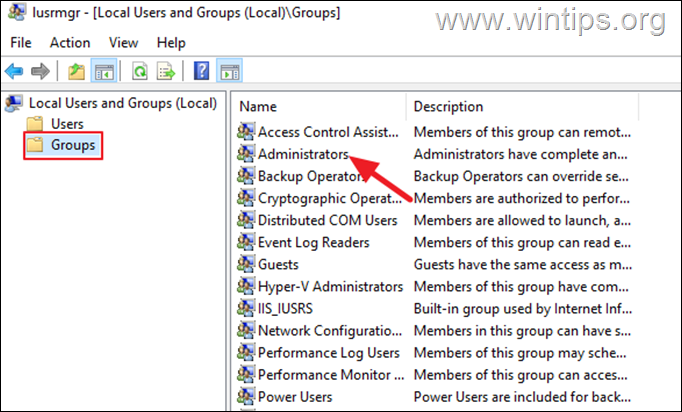Screen dimensions: 682x412
Task: Toggle Show/Hide Action Pane icon
Action: [230, 71]
